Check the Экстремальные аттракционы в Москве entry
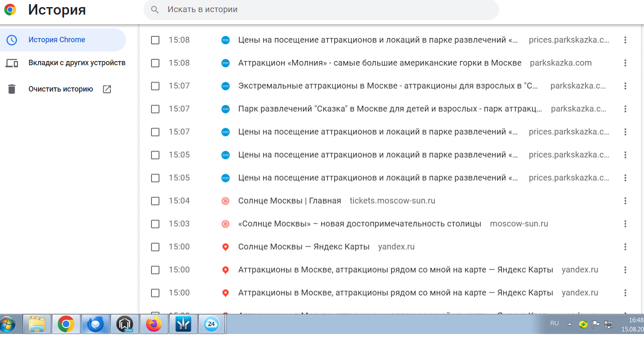The width and height of the screenshot is (644, 339). click(155, 86)
